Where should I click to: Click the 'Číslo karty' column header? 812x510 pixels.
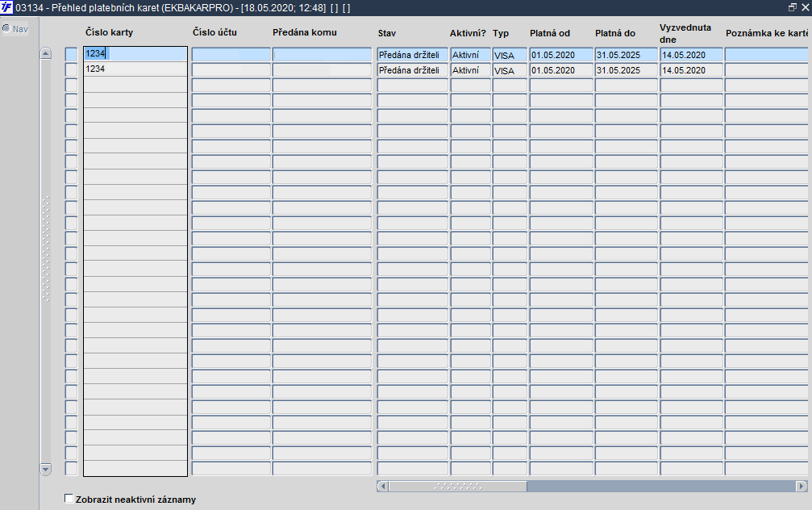pyautogui.click(x=110, y=32)
